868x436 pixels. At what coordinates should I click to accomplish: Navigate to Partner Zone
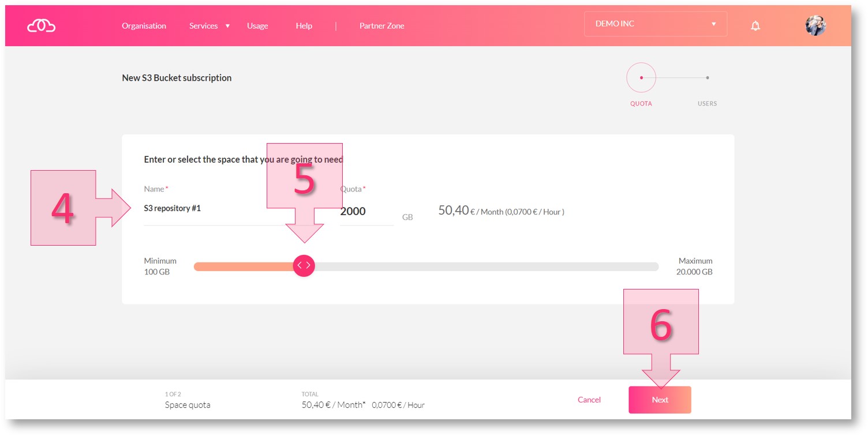click(381, 26)
